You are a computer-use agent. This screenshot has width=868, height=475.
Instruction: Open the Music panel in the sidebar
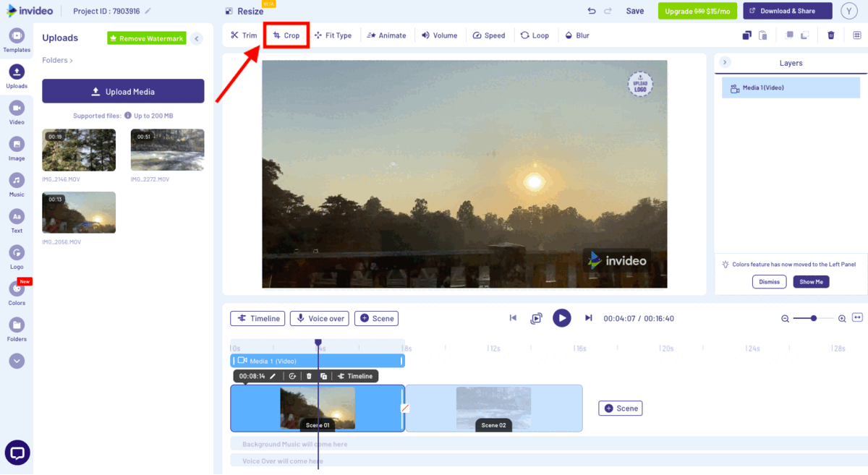point(16,183)
